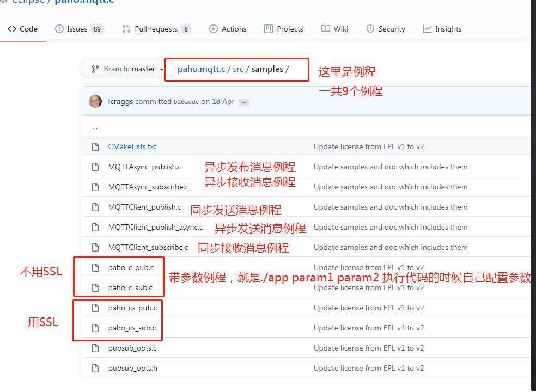Click the Code tab brackets icon
This screenshot has width=536, height=392.
pyautogui.click(x=12, y=29)
